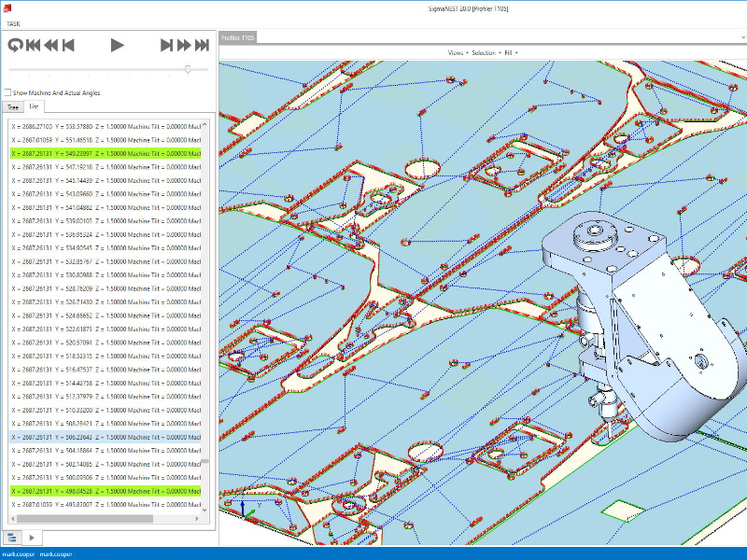Select green-highlighted row Y = 498.04528
The image size is (747, 560).
(x=106, y=491)
